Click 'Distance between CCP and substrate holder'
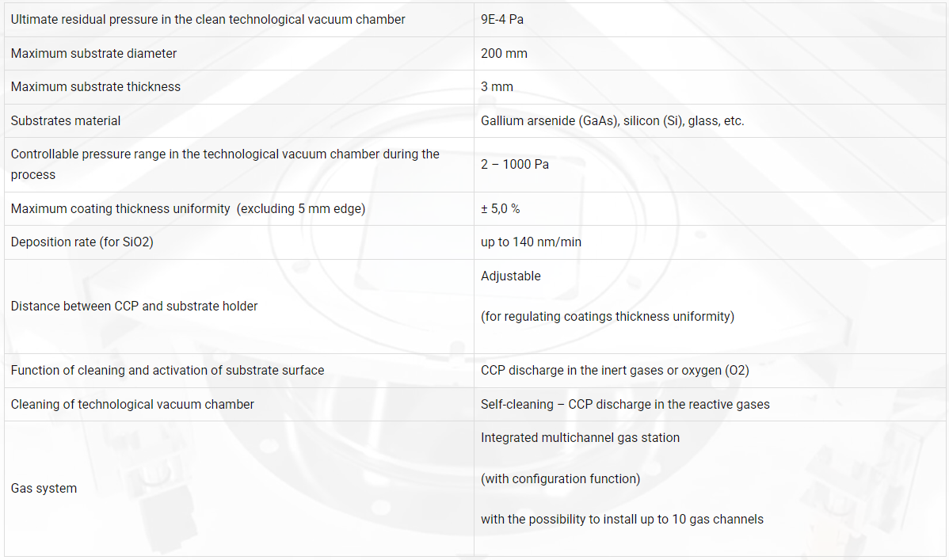Screen dimensions: 949x560 [x=134, y=306]
